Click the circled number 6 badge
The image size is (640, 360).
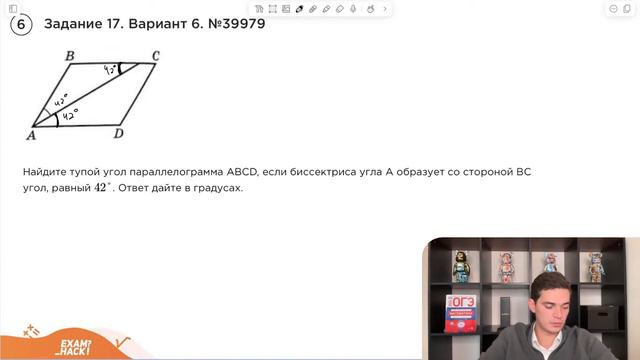click(x=21, y=24)
